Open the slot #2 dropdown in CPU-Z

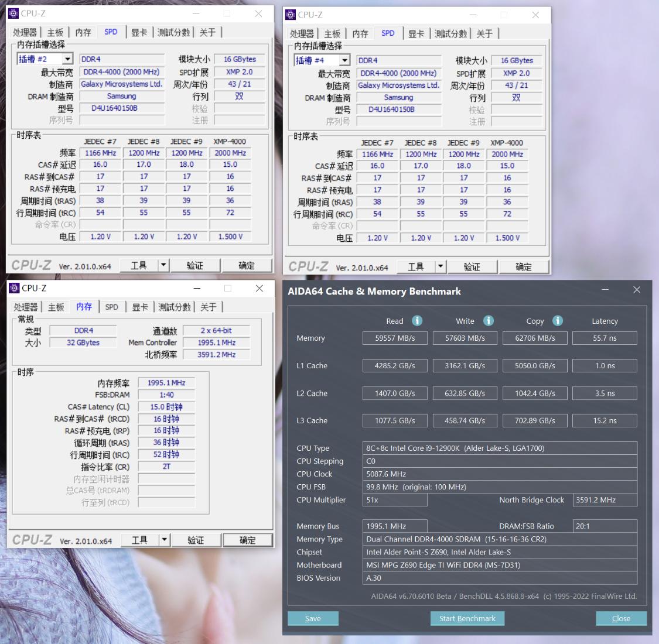click(x=67, y=59)
